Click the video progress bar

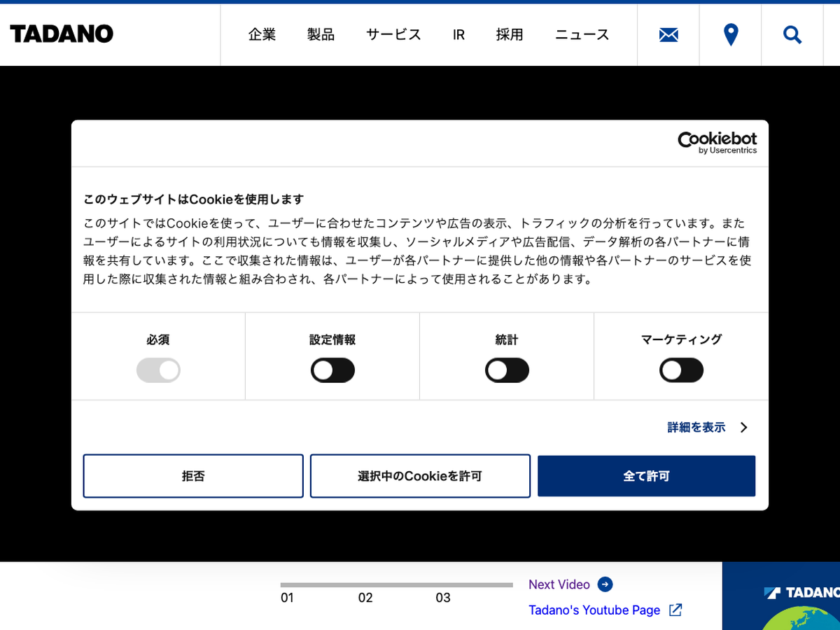coord(396,584)
